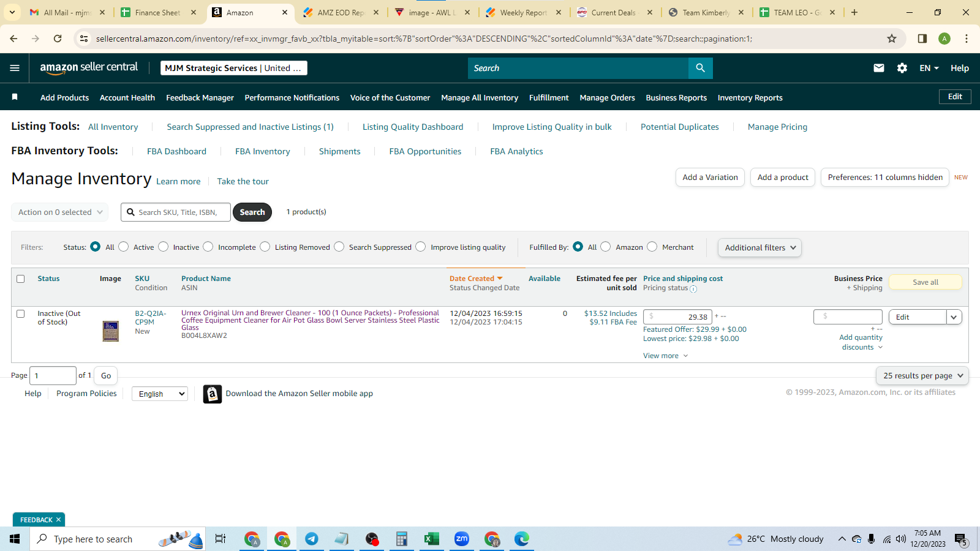Open Preferences: 11 columns hidden
This screenshot has height=551, width=980.
click(x=885, y=177)
